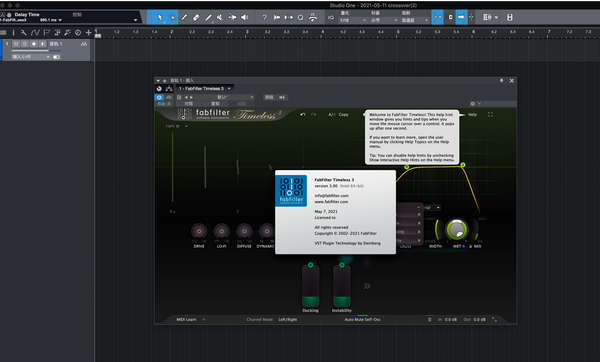Toggle the MIX lock icon

[x=471, y=246]
